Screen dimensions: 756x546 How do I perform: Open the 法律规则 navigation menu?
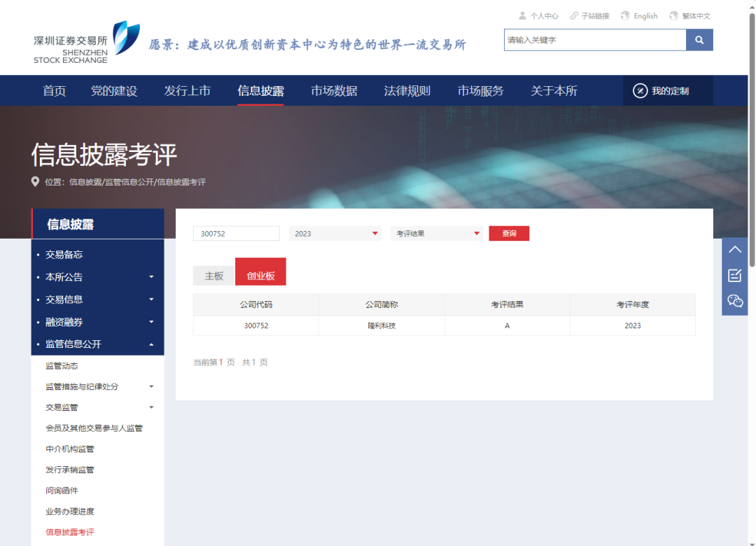pos(407,90)
